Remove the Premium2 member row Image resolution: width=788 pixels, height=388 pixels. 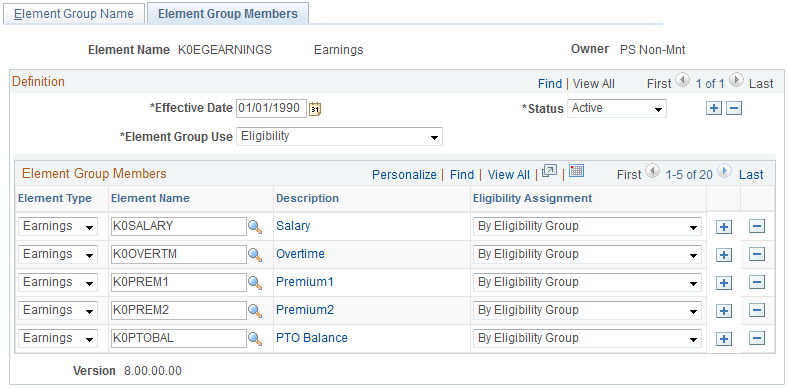pyautogui.click(x=757, y=310)
